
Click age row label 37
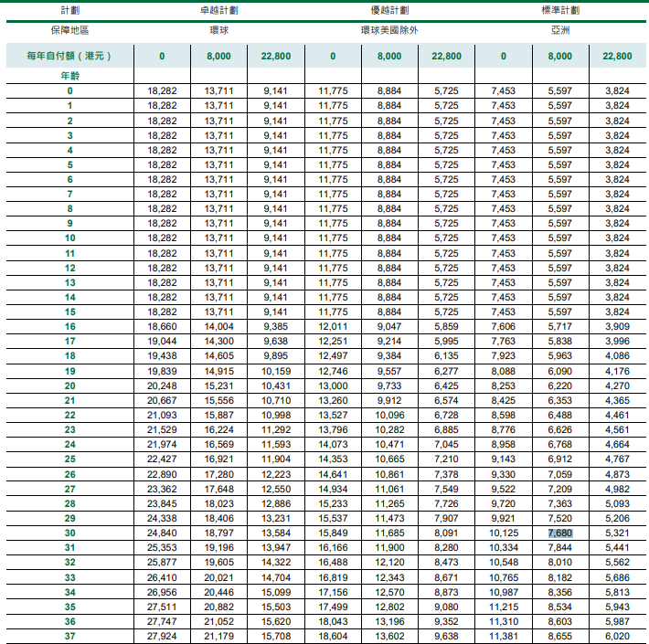[x=70, y=636]
